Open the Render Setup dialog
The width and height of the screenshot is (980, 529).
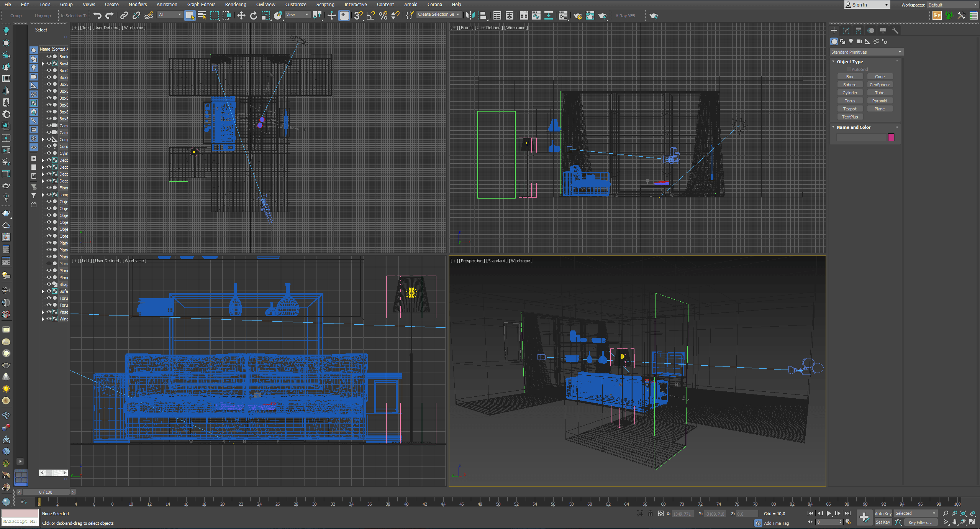tap(578, 15)
